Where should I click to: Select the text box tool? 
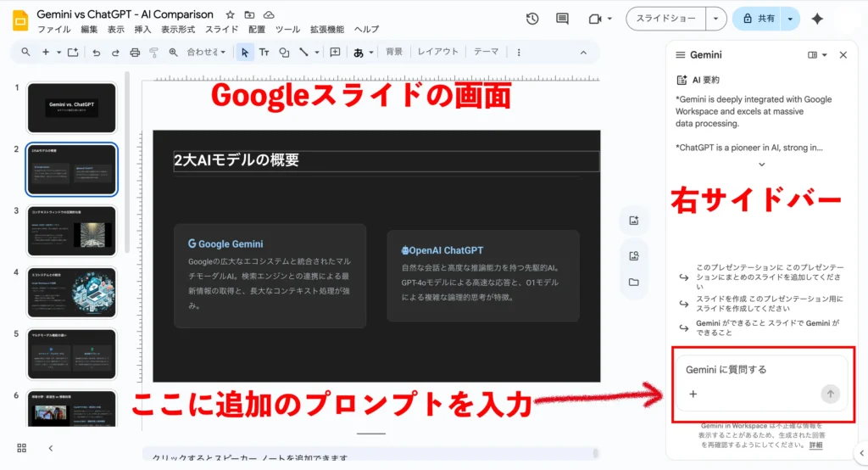coord(264,53)
